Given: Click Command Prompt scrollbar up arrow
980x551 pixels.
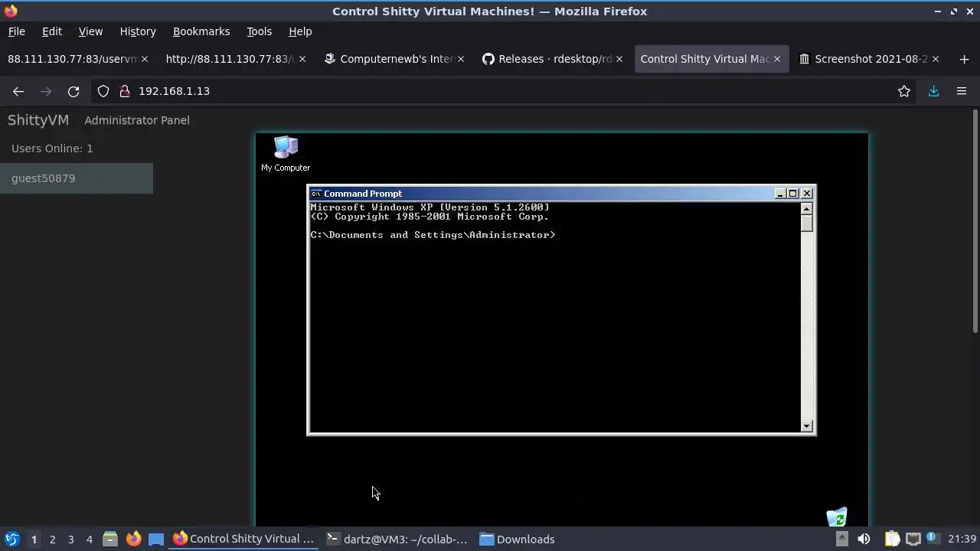Looking at the screenshot, I should (x=807, y=209).
